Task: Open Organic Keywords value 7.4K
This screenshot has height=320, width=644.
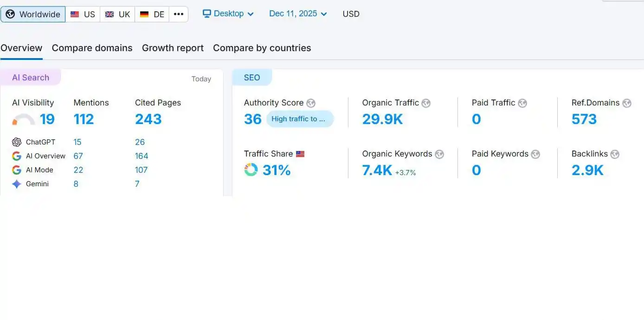Action: 377,170
